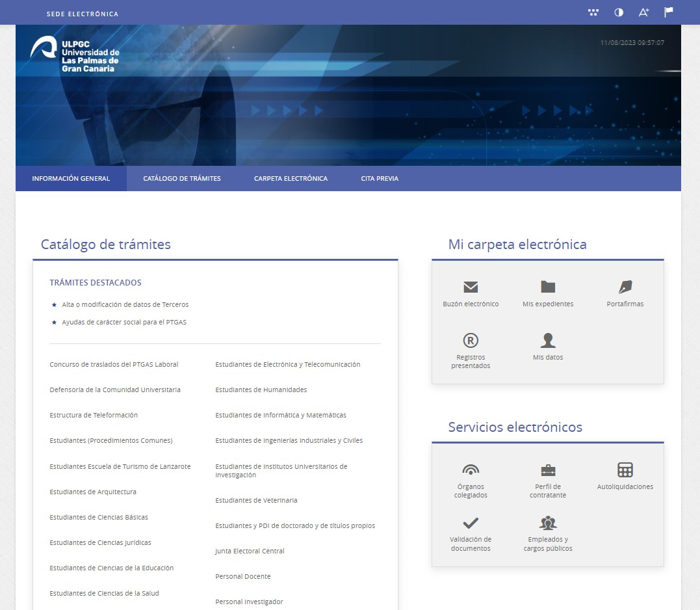Viewport: 700px width, 610px height.
Task: Open Defensoría de la Comunidad Universitaria
Action: 115,390
